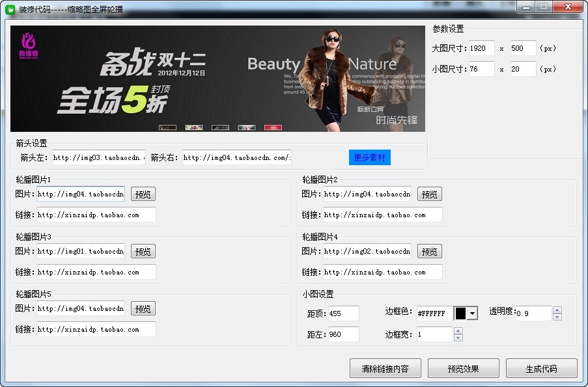Click 预览 button for 轮播图片2

click(429, 194)
